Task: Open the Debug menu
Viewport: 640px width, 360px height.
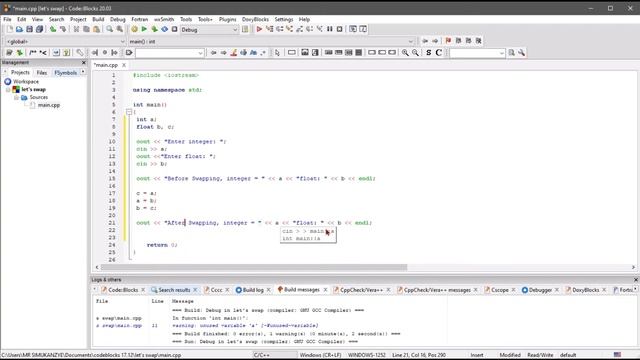Action: (118, 19)
